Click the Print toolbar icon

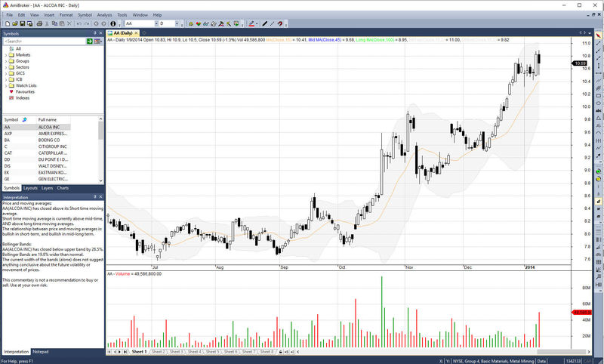(39, 24)
